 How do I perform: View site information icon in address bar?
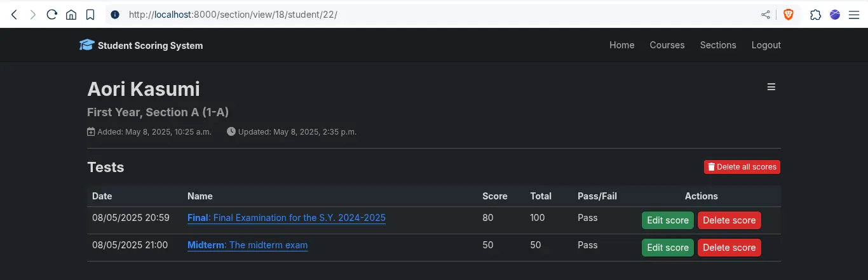pyautogui.click(x=115, y=14)
